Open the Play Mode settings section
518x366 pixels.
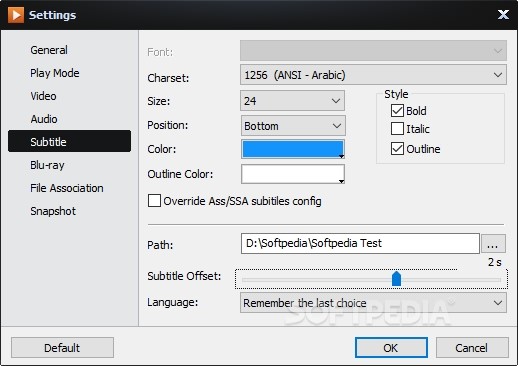click(x=55, y=73)
